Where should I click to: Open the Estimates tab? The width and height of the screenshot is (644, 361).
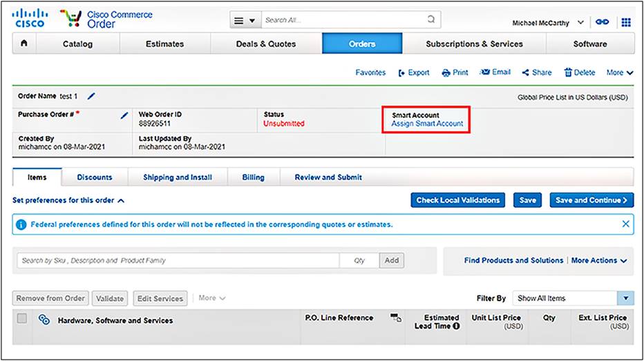coord(164,44)
